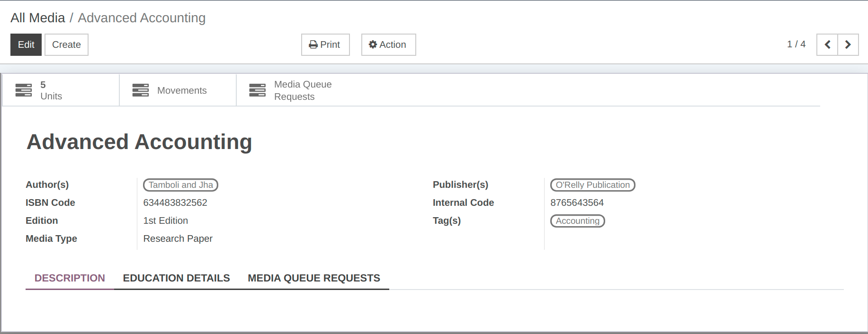Open the Movements stat button
868x334 pixels.
pyautogui.click(x=178, y=90)
